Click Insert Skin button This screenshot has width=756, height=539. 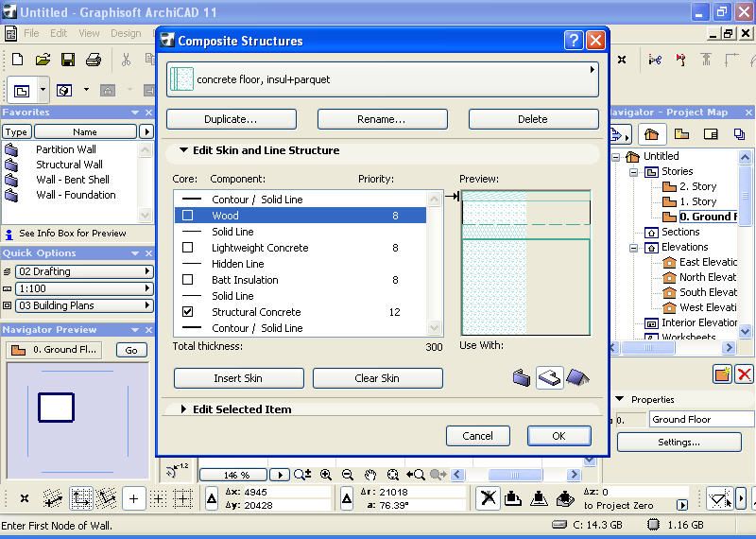coord(239,378)
